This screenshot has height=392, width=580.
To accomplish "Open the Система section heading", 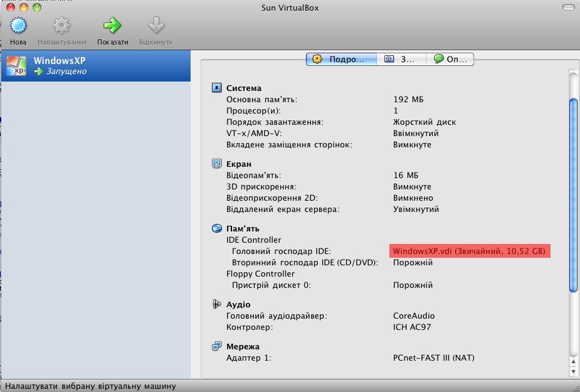I will click(244, 88).
